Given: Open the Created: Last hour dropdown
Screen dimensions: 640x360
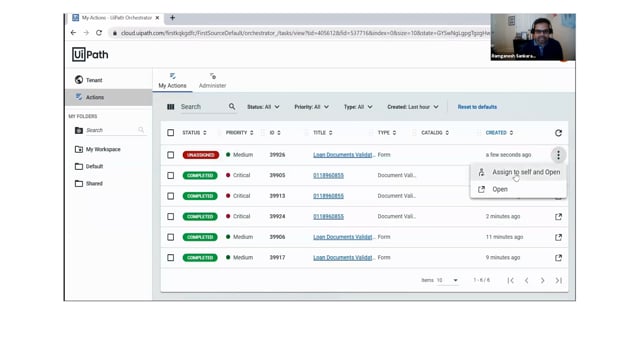Looking at the screenshot, I should [413, 107].
